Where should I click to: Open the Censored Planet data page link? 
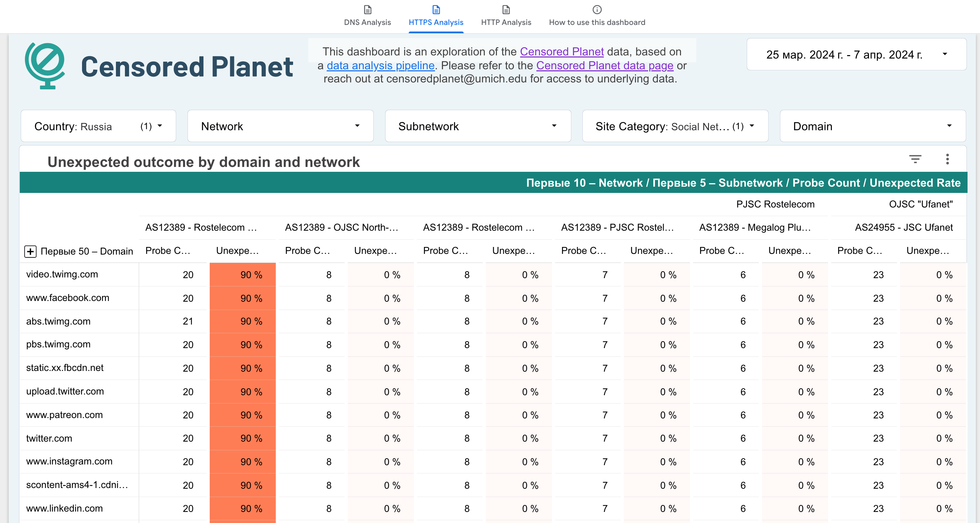point(605,65)
